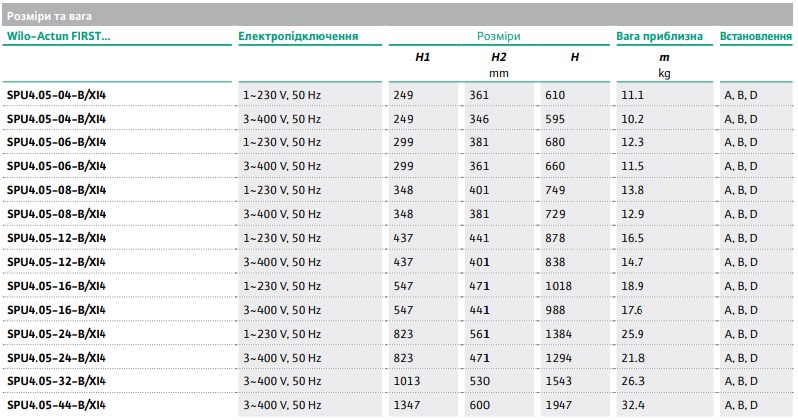The image size is (798, 420).
Task: Click the SPU4.05-44-B/XI4 model name
Action: pyautogui.click(x=57, y=404)
